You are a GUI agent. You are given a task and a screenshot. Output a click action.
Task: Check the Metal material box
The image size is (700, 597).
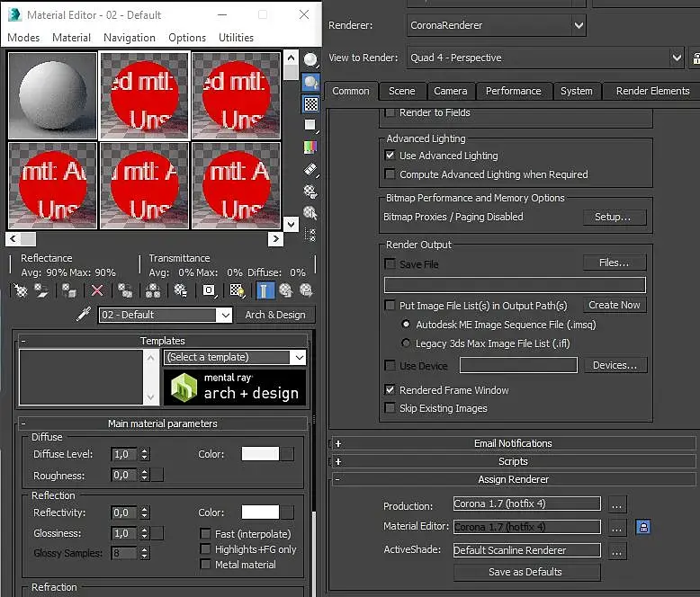click(206, 565)
